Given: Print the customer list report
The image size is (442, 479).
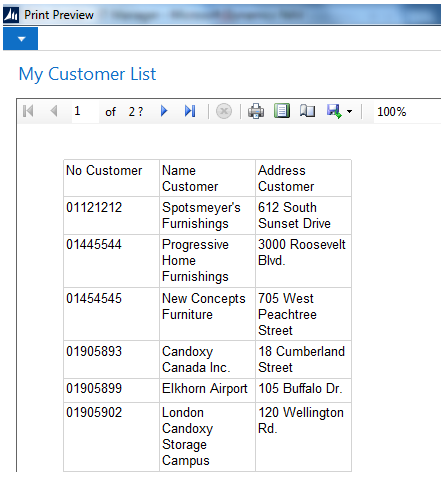Looking at the screenshot, I should pyautogui.click(x=256, y=111).
